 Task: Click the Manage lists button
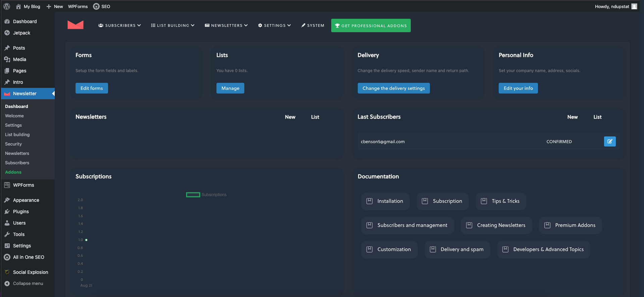coord(230,88)
